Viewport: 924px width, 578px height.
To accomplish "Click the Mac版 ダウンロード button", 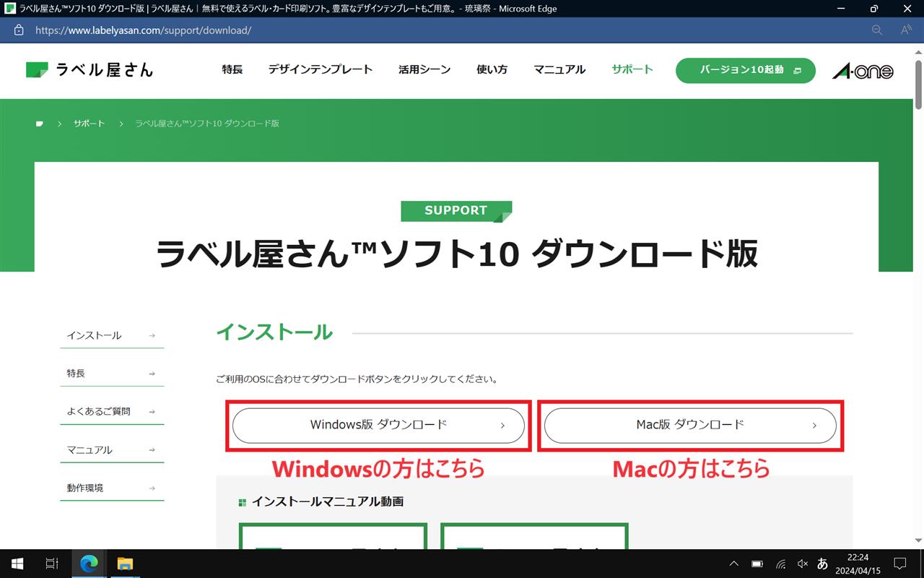I will tap(690, 426).
